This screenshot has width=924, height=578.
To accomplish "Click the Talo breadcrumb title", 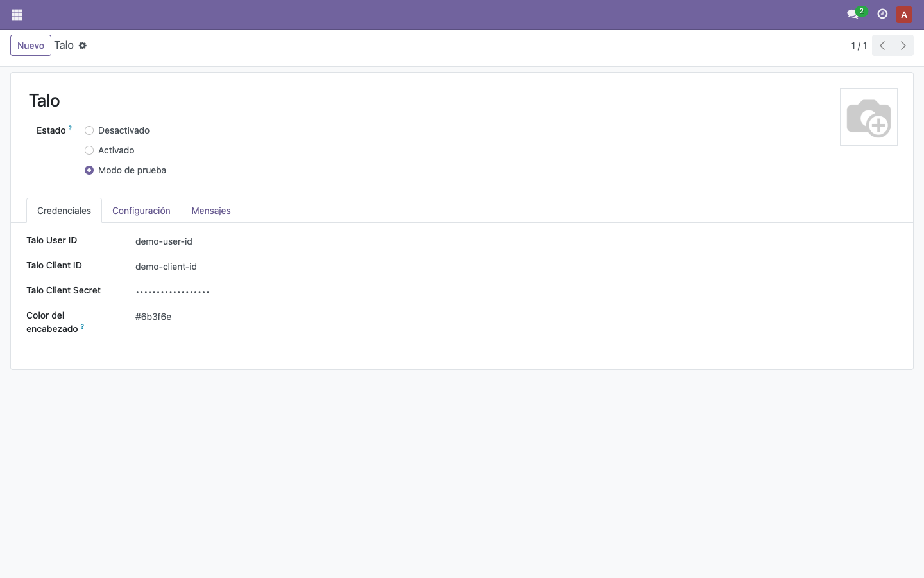I will pos(64,45).
